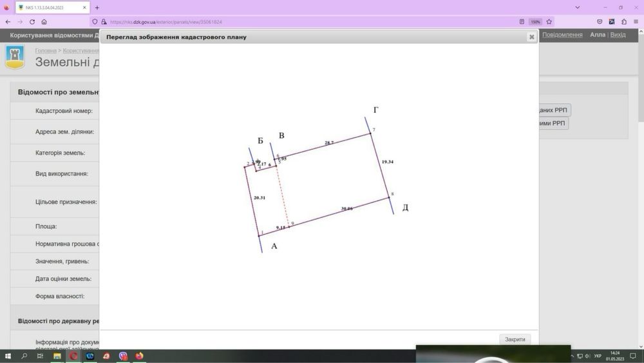644x363 pixels.
Task: Close the NKS browser tab
Action: pyautogui.click(x=84, y=7)
